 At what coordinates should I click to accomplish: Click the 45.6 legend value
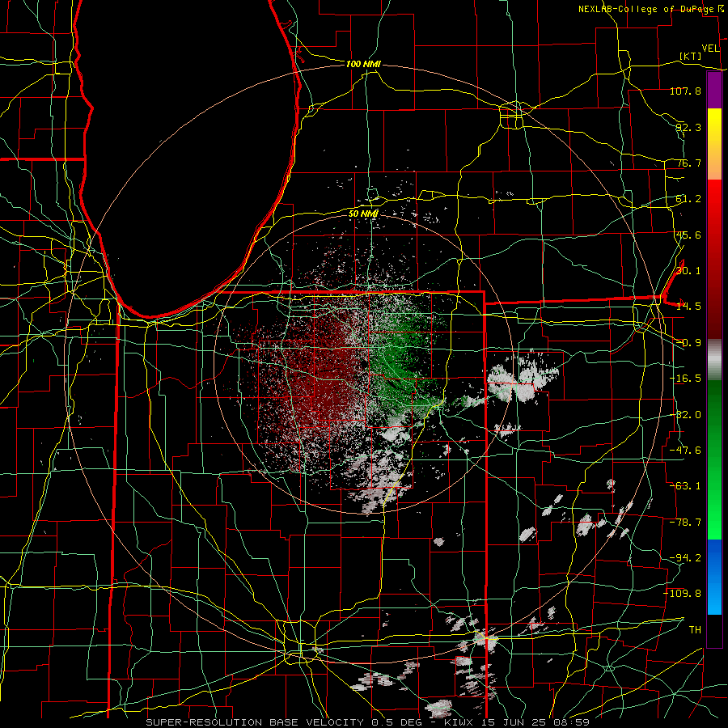(x=688, y=235)
